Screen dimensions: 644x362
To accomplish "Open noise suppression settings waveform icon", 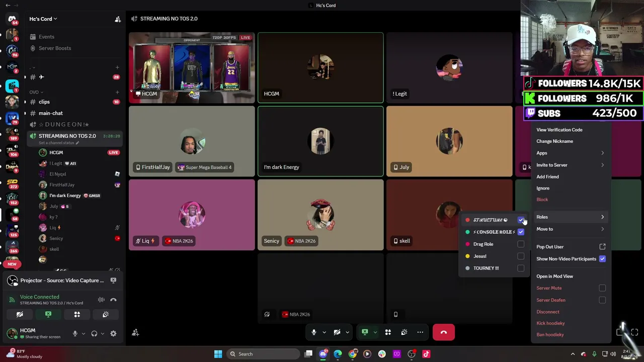I will (x=101, y=300).
